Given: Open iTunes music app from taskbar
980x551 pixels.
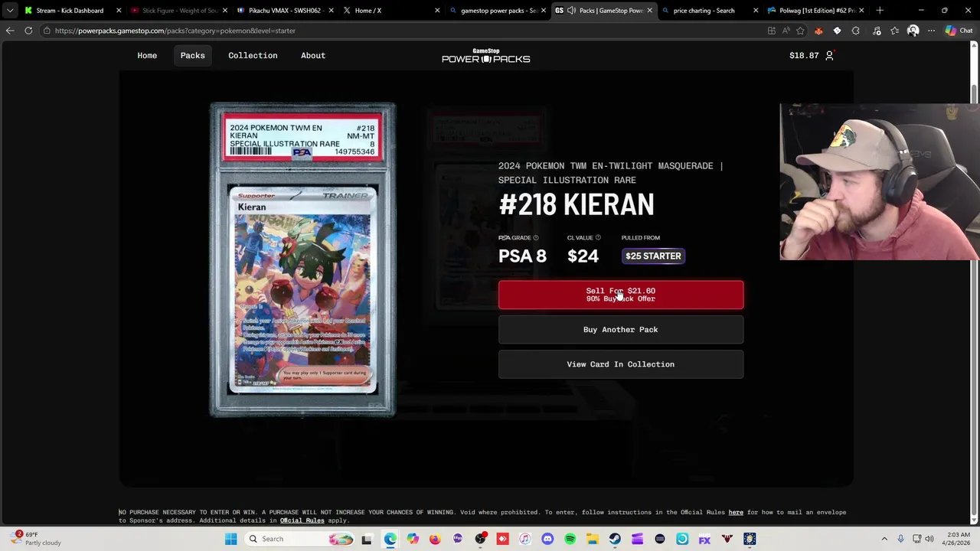Looking at the screenshot, I should [524, 539].
